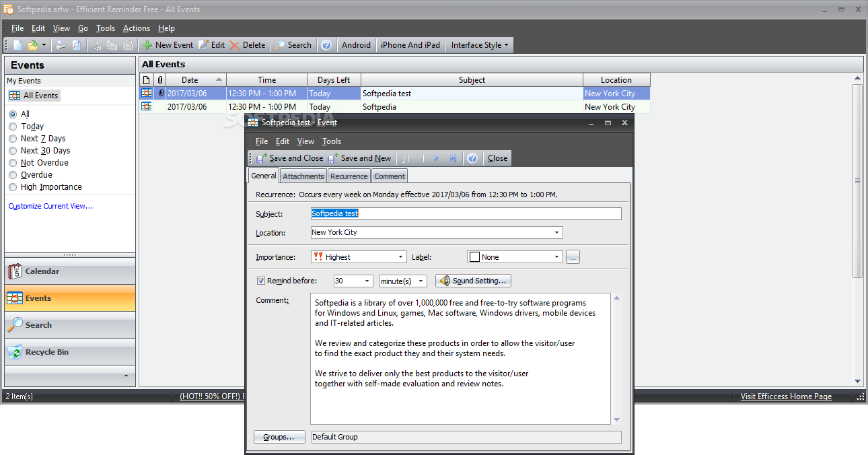The width and height of the screenshot is (868, 455).
Task: Open the Go menu in the main window
Action: [83, 28]
